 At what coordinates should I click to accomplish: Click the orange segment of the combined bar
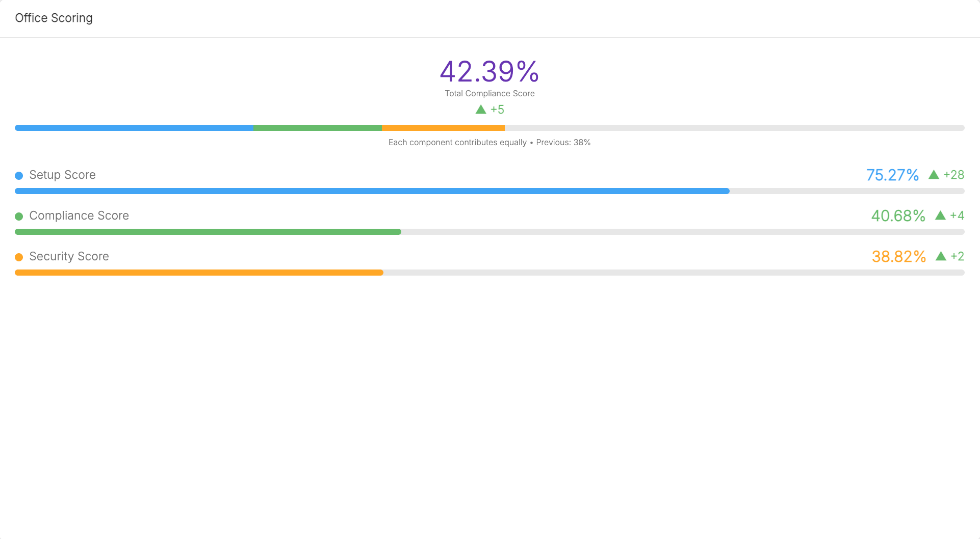(x=443, y=128)
